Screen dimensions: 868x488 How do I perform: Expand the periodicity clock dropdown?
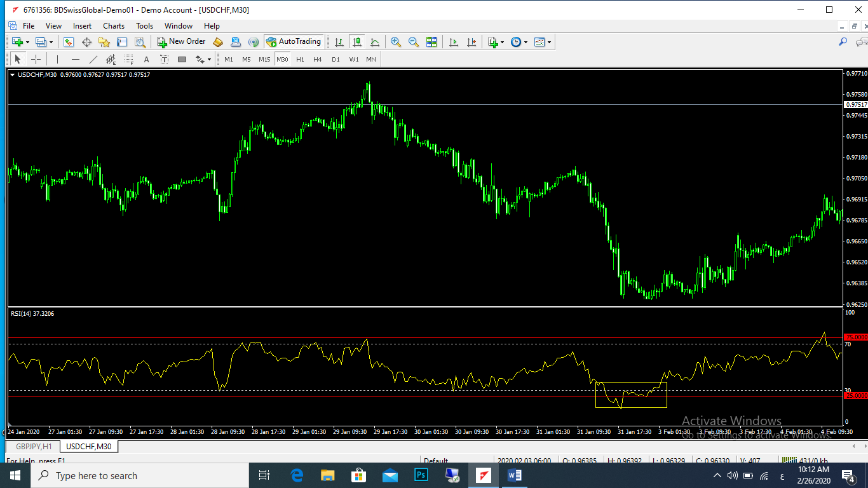519,42
